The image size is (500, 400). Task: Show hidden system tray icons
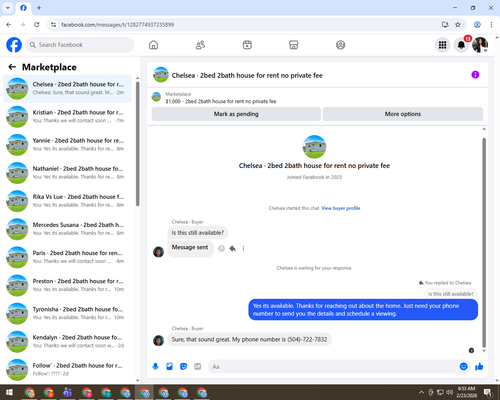421,392
